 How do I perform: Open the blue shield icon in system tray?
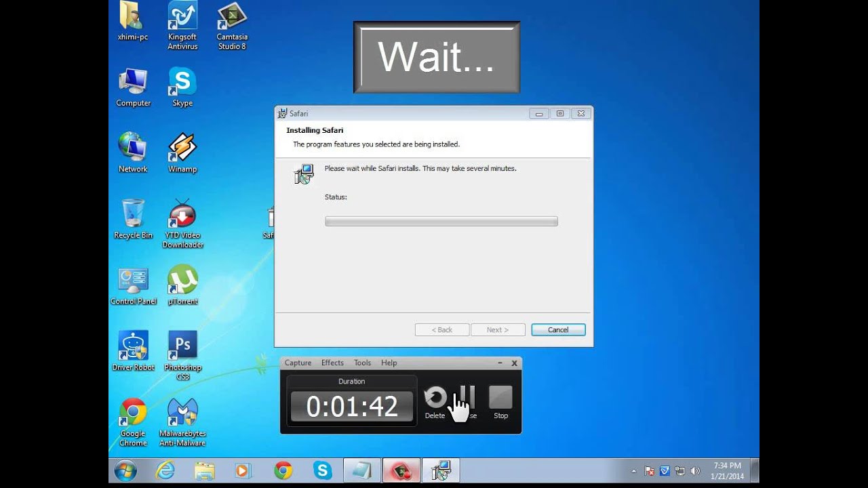coord(665,471)
